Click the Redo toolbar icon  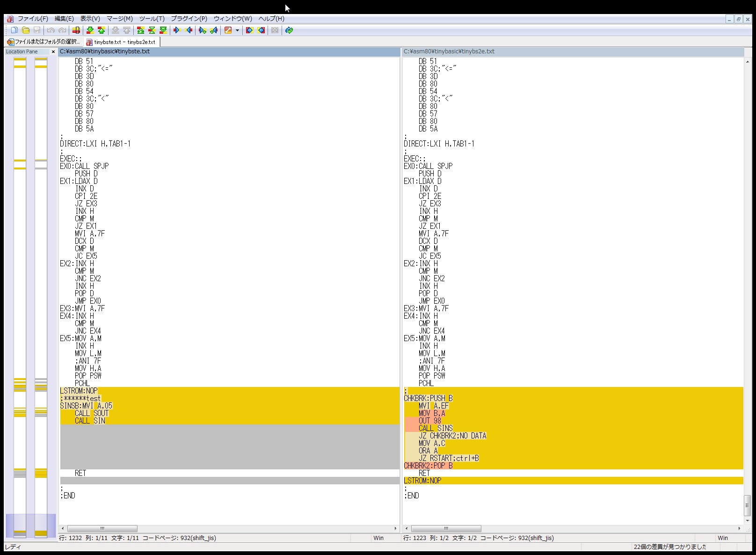[x=62, y=30]
